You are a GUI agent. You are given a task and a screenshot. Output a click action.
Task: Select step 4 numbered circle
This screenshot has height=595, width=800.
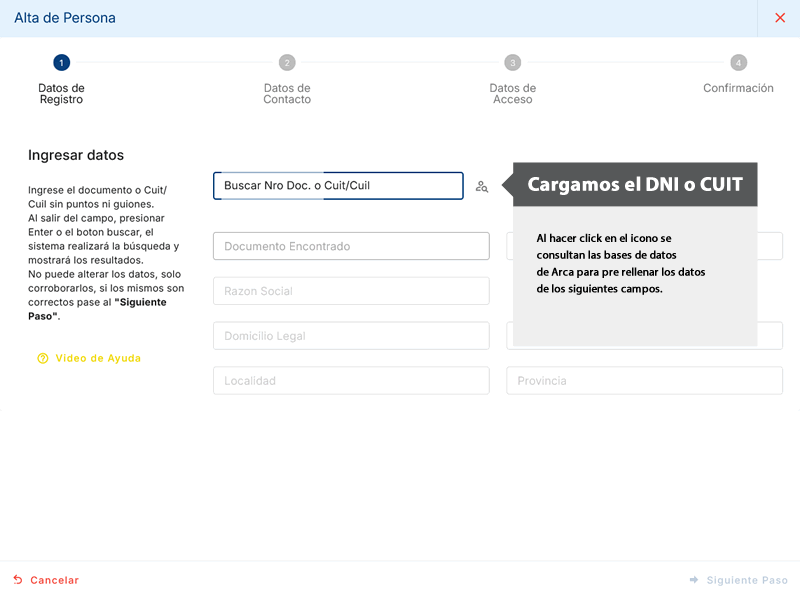738,63
